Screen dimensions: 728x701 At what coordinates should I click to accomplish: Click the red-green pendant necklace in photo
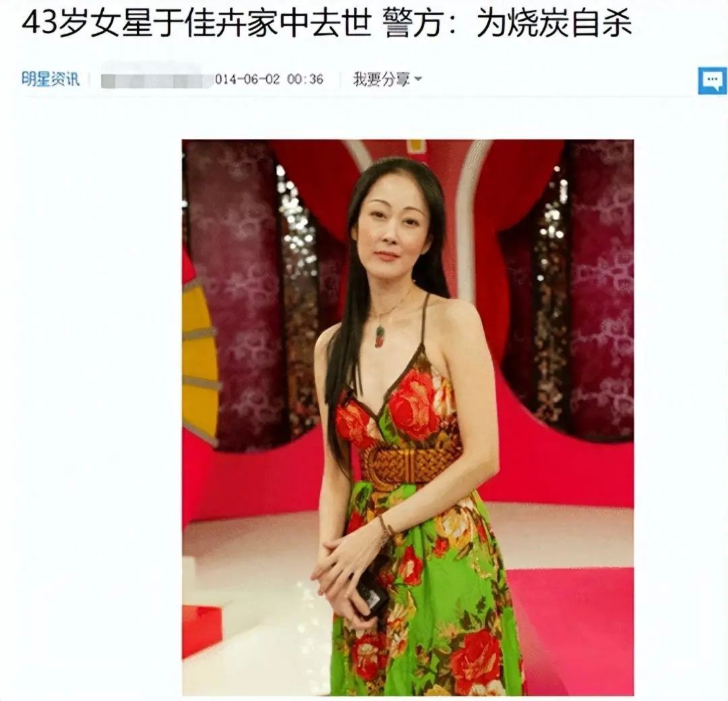pyautogui.click(x=380, y=335)
